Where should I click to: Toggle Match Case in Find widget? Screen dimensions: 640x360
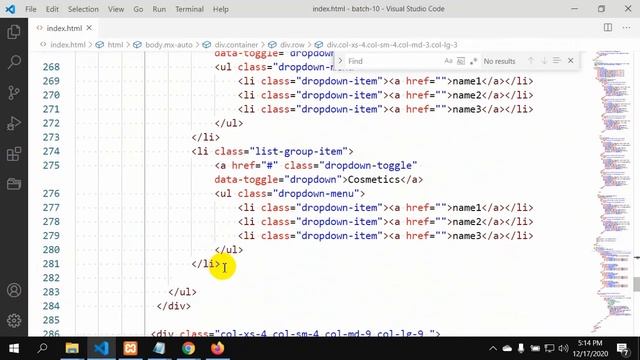(448, 61)
